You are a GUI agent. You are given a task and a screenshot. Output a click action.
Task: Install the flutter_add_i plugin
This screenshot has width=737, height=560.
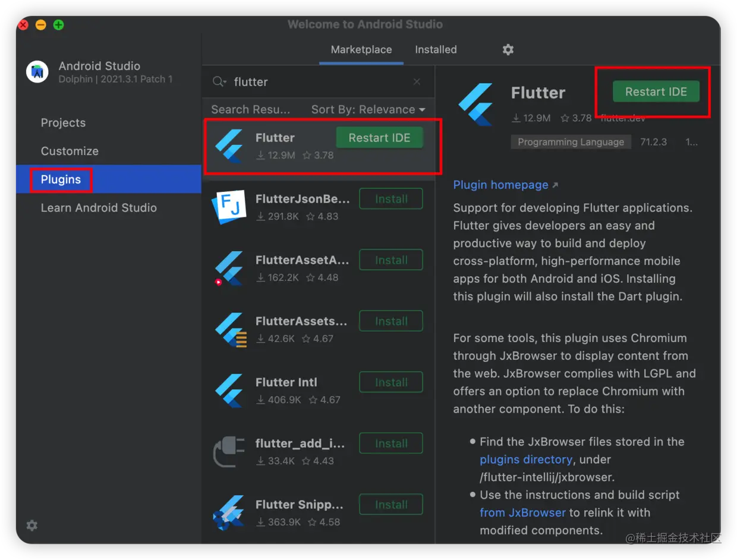click(391, 444)
